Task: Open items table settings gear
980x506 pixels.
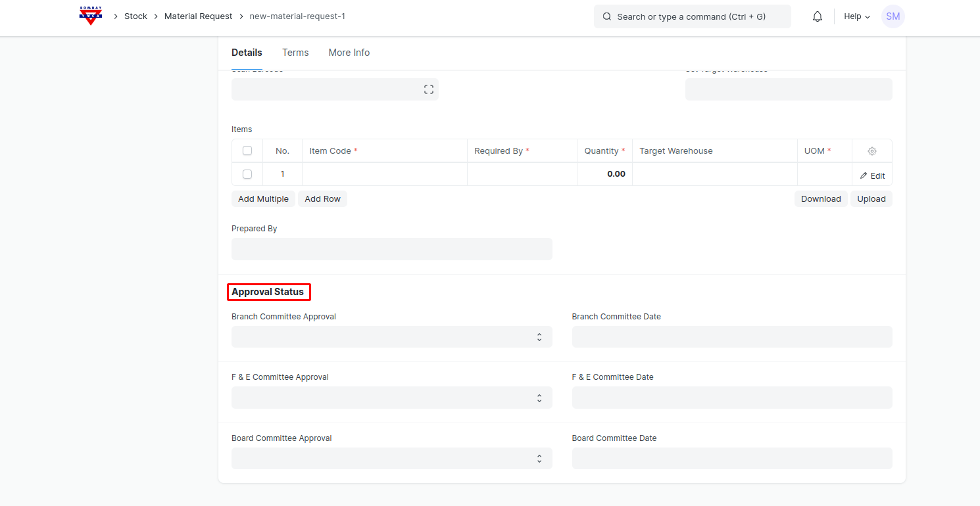Action: [871, 151]
